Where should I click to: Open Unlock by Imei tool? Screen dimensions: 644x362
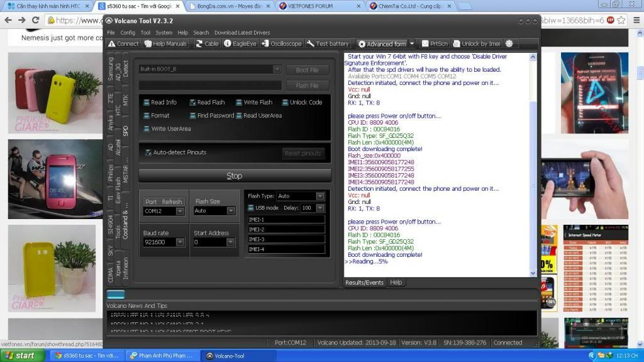coord(477,43)
